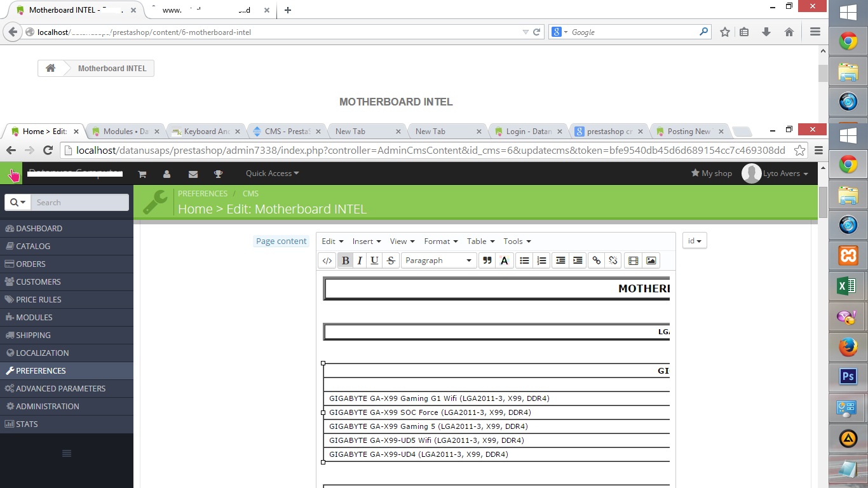Open the editor's Table menu

click(x=480, y=241)
